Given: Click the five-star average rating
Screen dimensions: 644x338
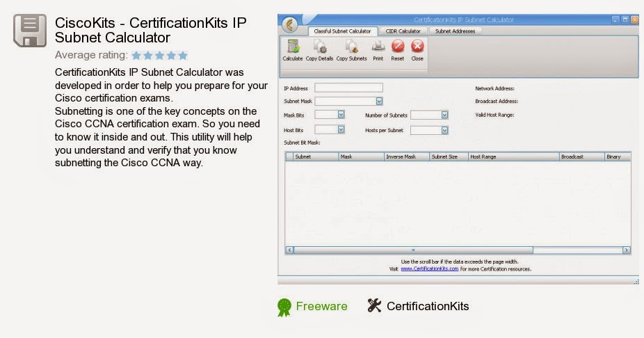Looking at the screenshot, I should tap(159, 55).
